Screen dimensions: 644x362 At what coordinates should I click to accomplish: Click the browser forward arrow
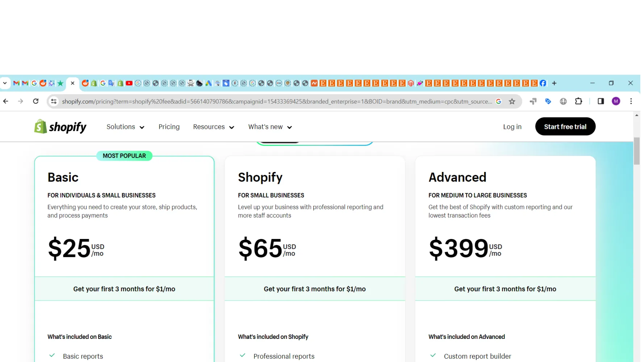tap(21, 101)
